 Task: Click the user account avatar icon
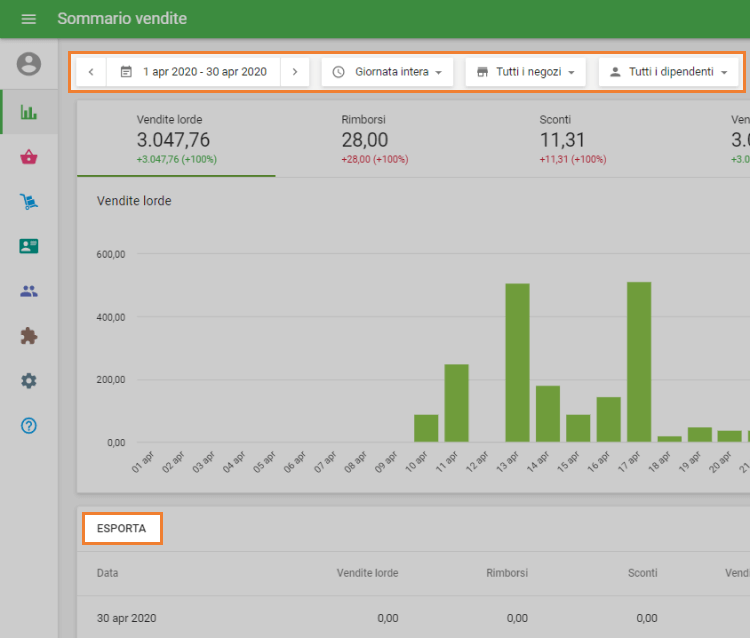click(x=29, y=64)
